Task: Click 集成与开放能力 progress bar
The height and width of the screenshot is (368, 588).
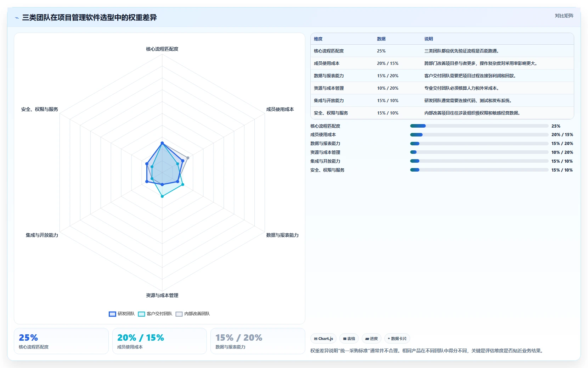Action: pyautogui.click(x=479, y=161)
